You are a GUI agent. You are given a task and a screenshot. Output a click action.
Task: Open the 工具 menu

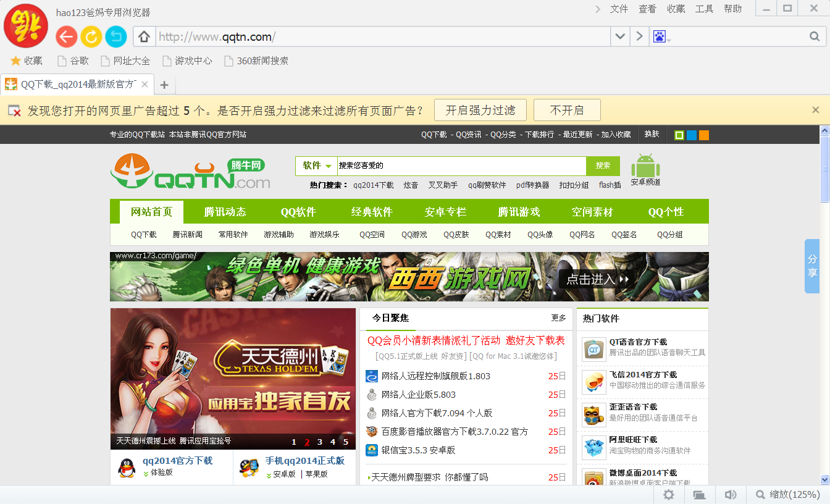point(704,9)
